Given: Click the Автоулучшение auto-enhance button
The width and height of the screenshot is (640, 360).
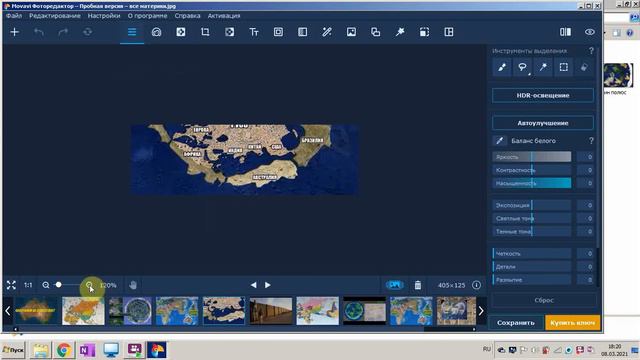Looking at the screenshot, I should 543,123.
